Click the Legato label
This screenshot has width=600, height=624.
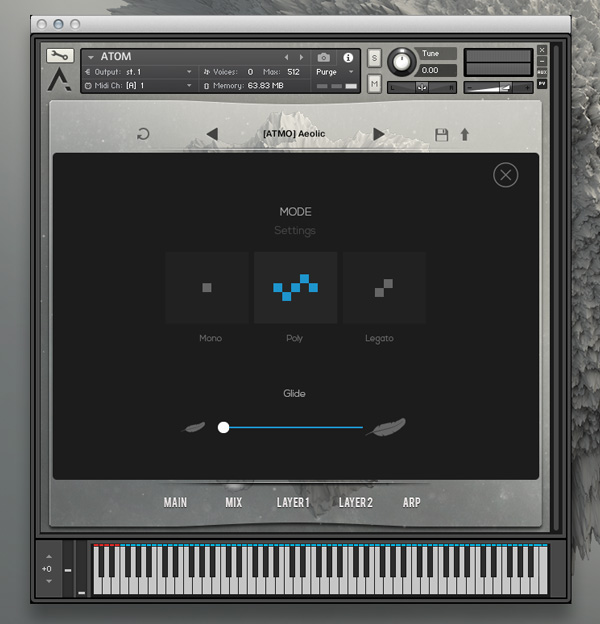pyautogui.click(x=379, y=339)
